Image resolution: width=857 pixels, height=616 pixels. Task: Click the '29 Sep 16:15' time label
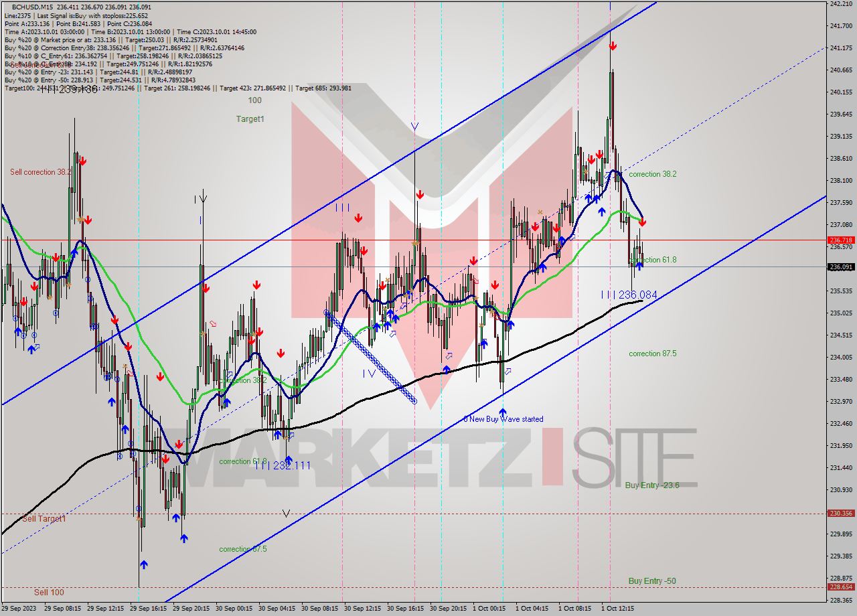[148, 609]
